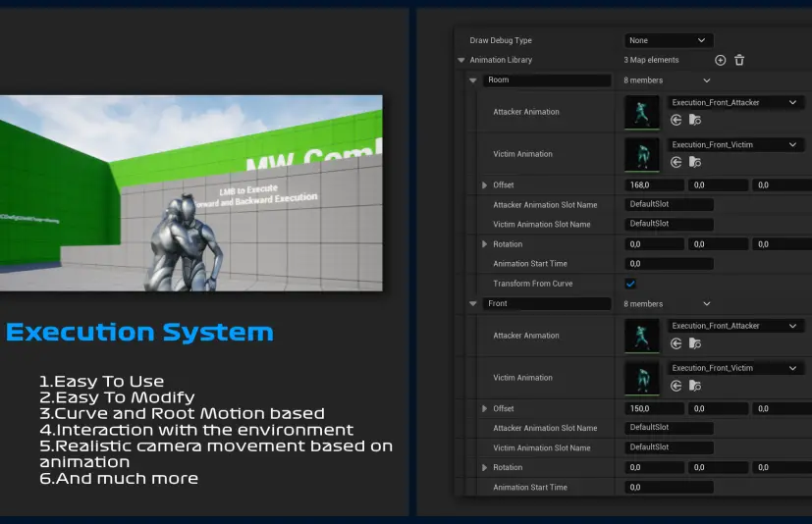Use selected asset for Room Victim Animation
This screenshot has height=524, width=812.
click(676, 162)
